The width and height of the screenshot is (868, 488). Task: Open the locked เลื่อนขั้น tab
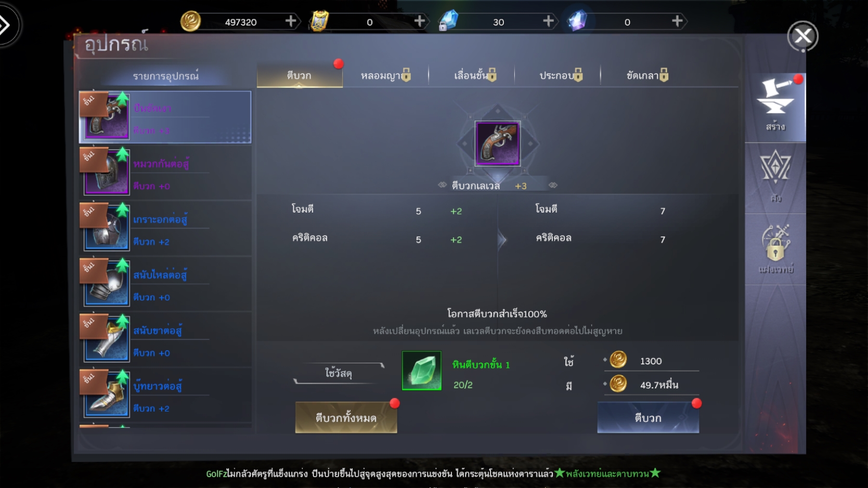point(474,76)
